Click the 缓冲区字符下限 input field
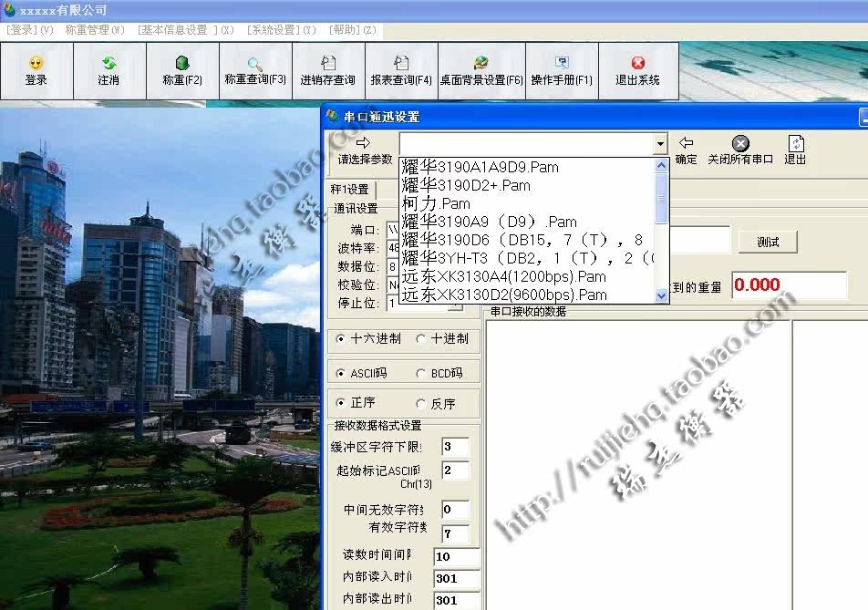The width and height of the screenshot is (868, 610). (455, 447)
